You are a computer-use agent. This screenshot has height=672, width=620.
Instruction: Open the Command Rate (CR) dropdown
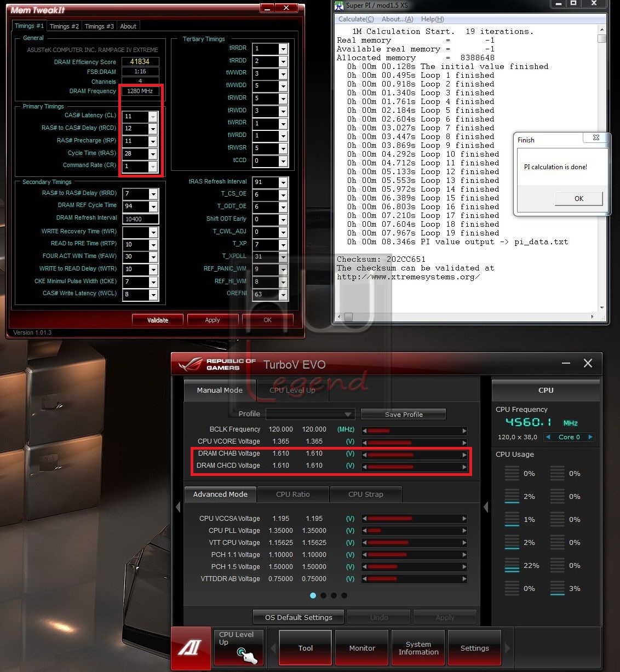153,166
